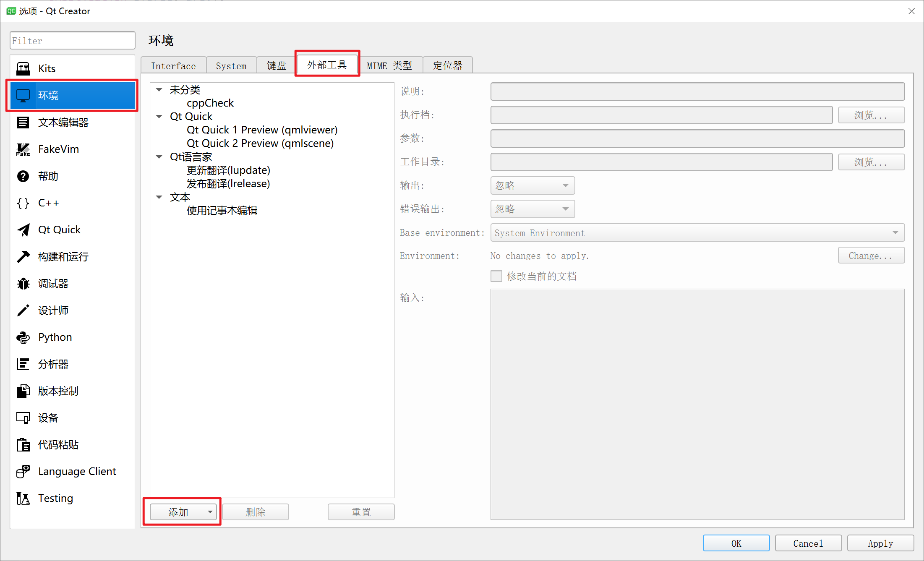Select Qt Quick 2 Preview (qmlscene)
The height and width of the screenshot is (561, 924).
pos(260,144)
